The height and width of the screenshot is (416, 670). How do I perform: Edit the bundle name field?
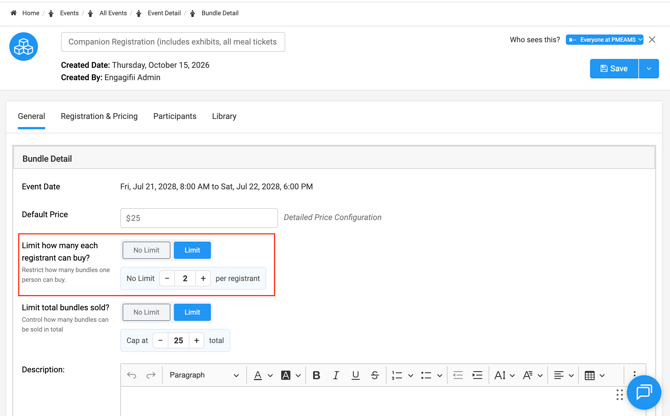(x=173, y=42)
